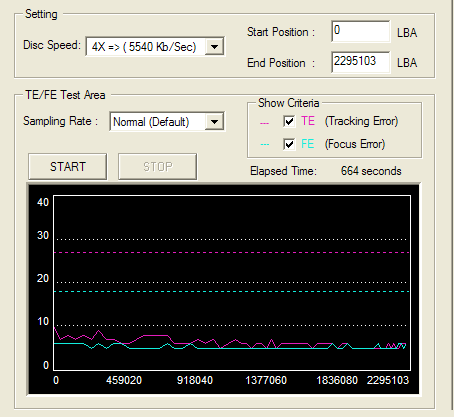
Task: Click the 918040 axis label on graph
Action: pos(195,380)
